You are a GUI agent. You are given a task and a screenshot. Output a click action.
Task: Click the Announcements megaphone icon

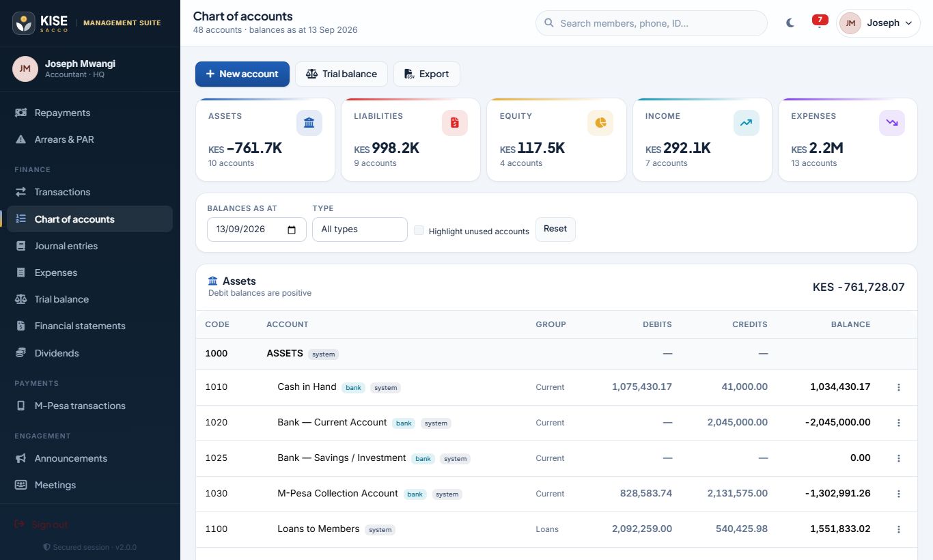pos(21,458)
